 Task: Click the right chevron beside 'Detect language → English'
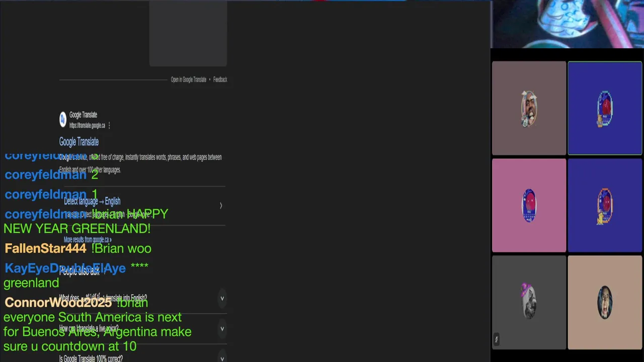click(x=221, y=205)
